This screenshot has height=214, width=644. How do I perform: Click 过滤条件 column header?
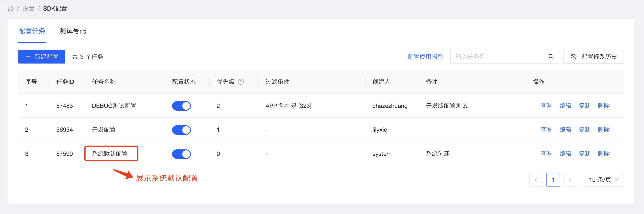click(x=277, y=82)
